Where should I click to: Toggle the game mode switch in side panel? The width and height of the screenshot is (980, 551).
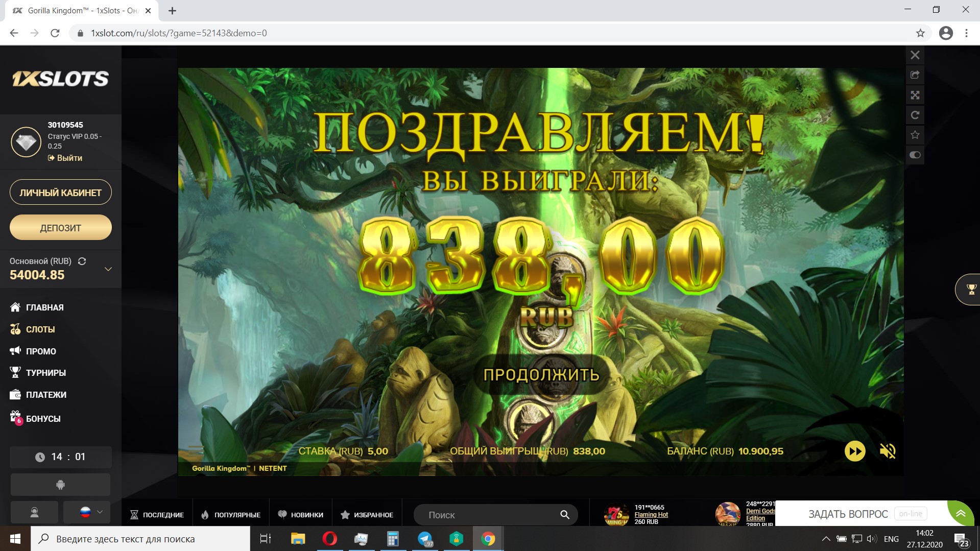(x=915, y=155)
